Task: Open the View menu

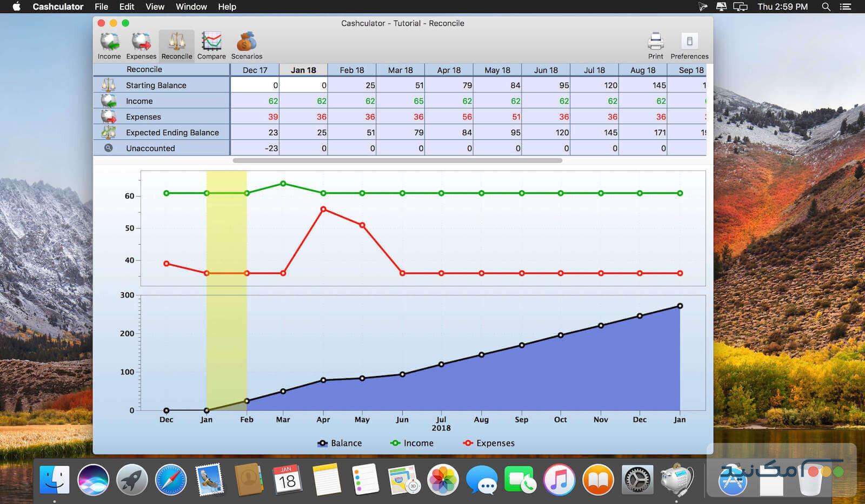Action: pos(155,6)
